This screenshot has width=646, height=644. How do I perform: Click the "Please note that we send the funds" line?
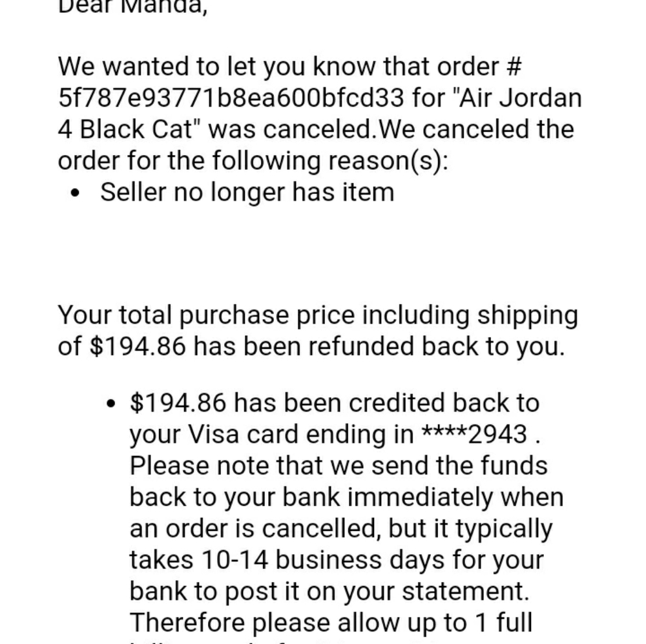(339, 465)
